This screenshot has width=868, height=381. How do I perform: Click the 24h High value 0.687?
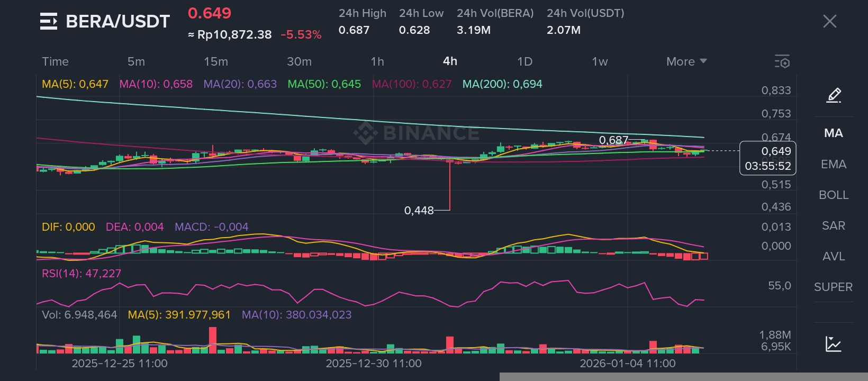point(354,30)
